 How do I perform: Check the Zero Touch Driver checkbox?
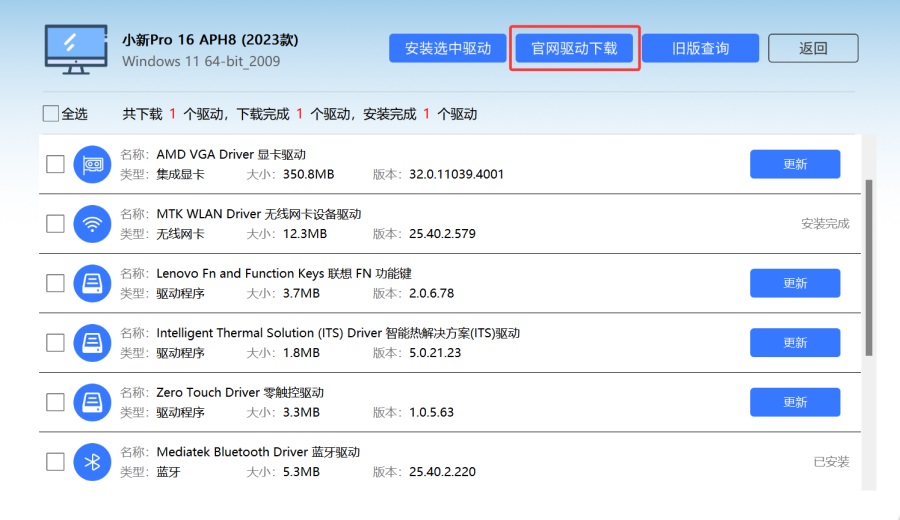coord(55,402)
